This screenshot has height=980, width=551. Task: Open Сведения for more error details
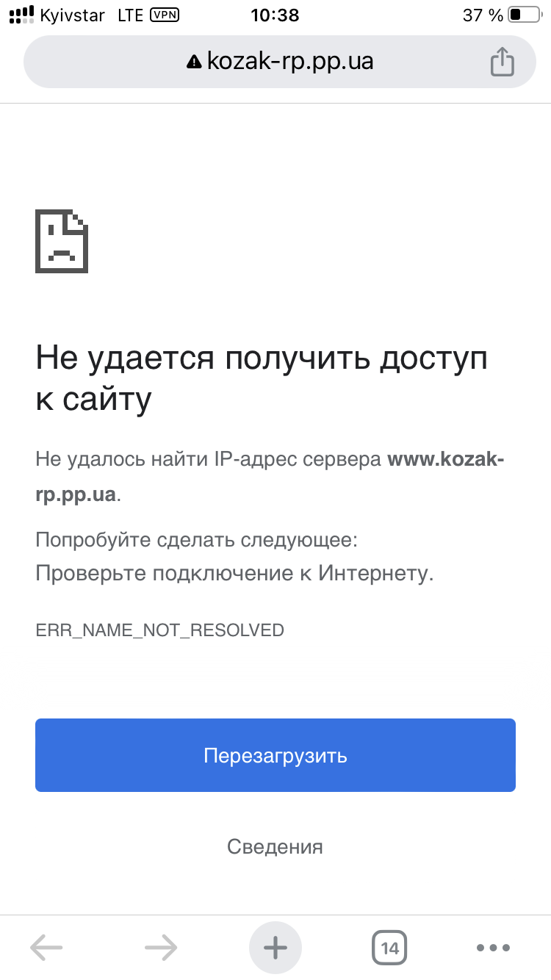[275, 846]
